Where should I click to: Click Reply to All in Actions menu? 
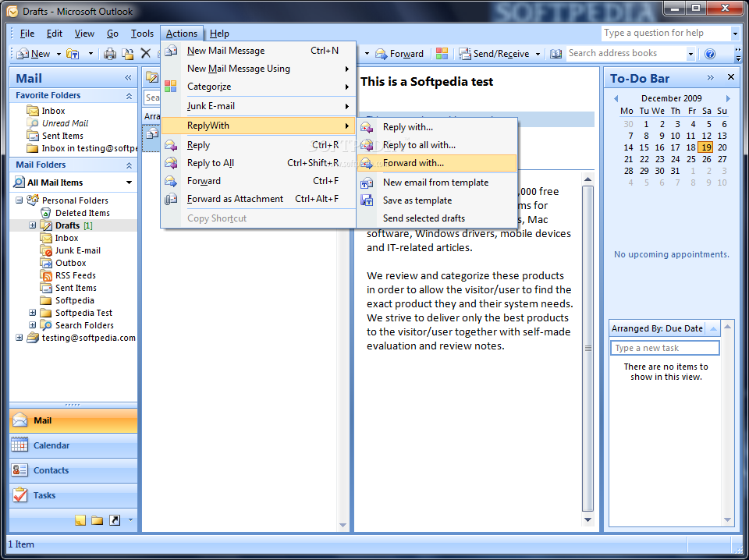pos(258,163)
